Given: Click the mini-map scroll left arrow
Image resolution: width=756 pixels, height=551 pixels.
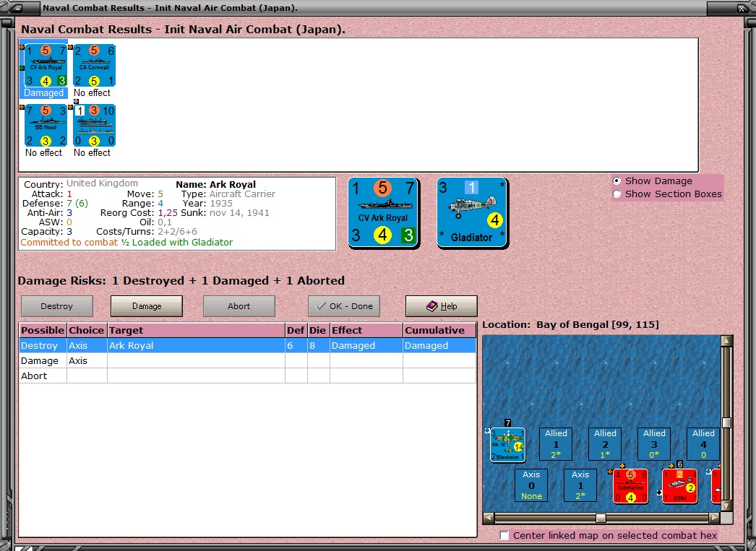Looking at the screenshot, I should click(x=489, y=518).
